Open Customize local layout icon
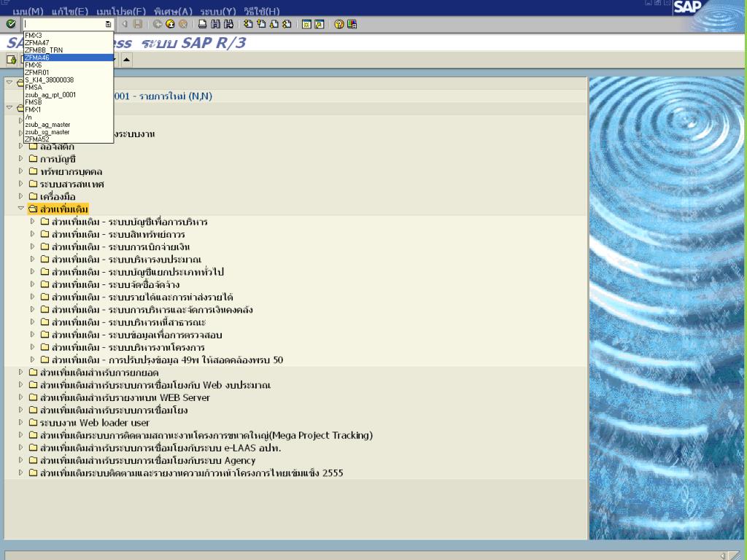 352,24
